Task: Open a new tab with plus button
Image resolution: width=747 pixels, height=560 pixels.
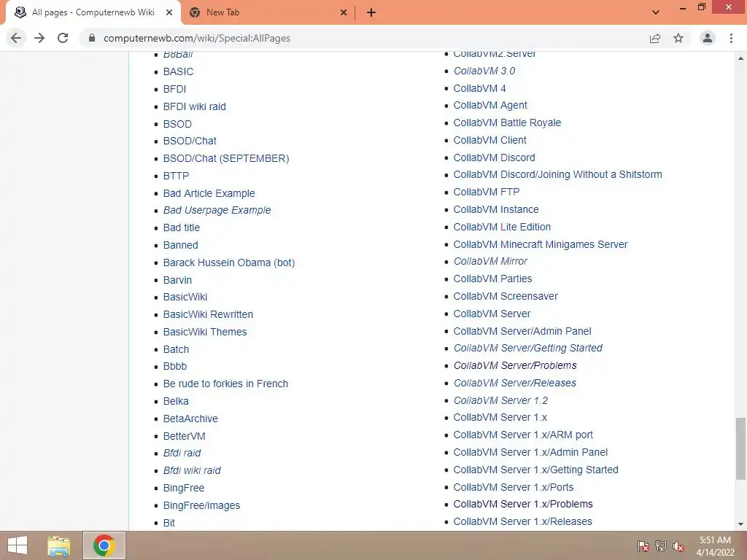Action: (x=371, y=13)
